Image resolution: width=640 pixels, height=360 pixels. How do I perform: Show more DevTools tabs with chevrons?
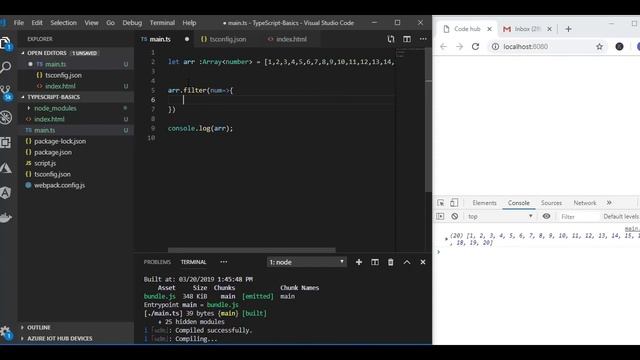(x=609, y=203)
